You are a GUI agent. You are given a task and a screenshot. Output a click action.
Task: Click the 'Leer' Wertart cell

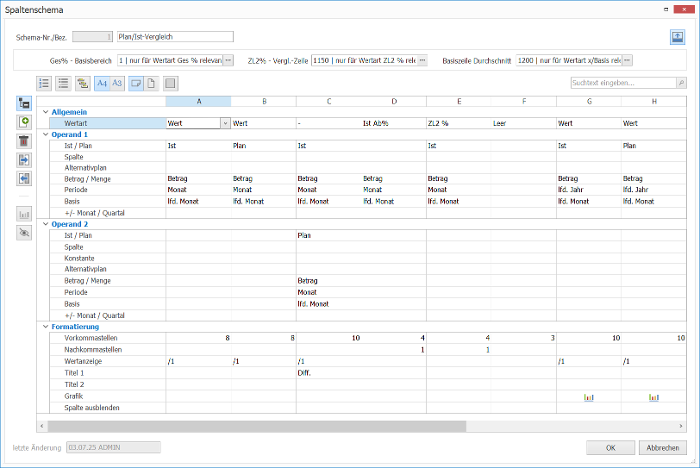[524, 123]
